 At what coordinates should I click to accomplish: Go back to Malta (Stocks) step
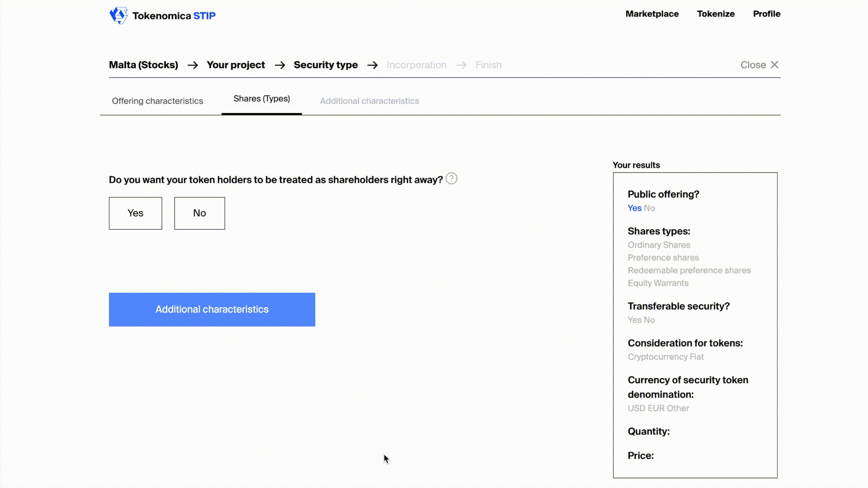143,65
